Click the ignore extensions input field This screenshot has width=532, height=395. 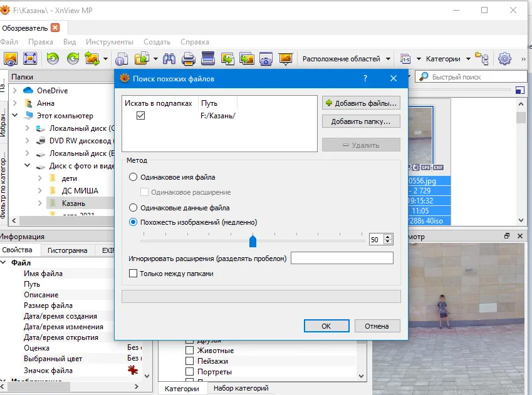click(x=342, y=258)
